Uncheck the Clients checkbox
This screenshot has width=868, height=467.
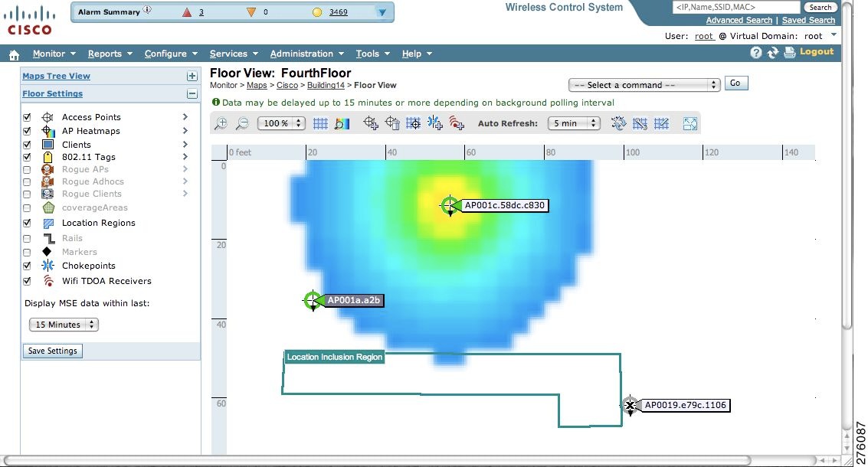point(27,145)
